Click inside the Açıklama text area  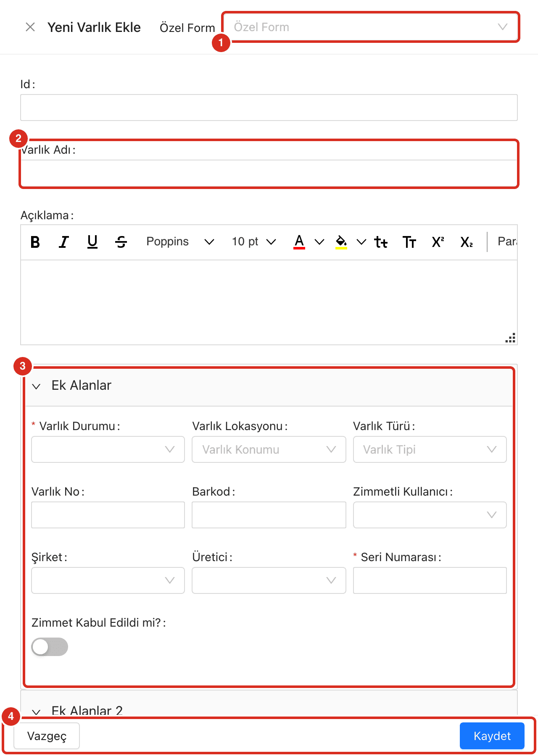click(x=269, y=302)
